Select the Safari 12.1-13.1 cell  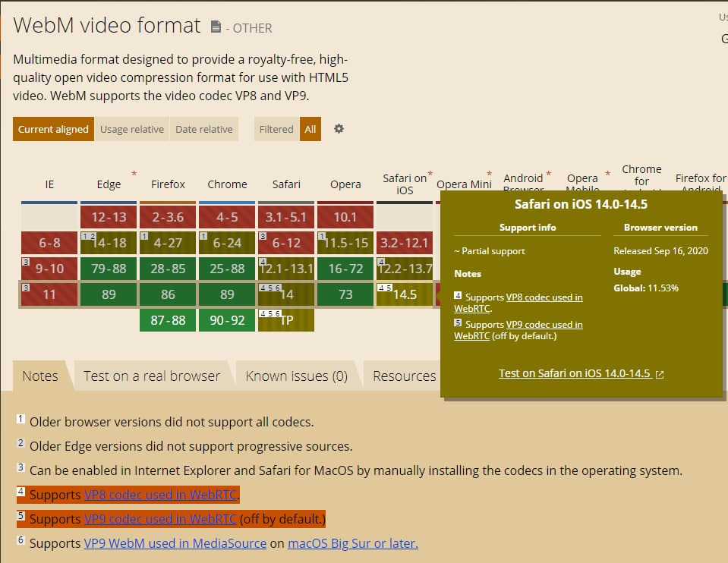[x=286, y=269]
